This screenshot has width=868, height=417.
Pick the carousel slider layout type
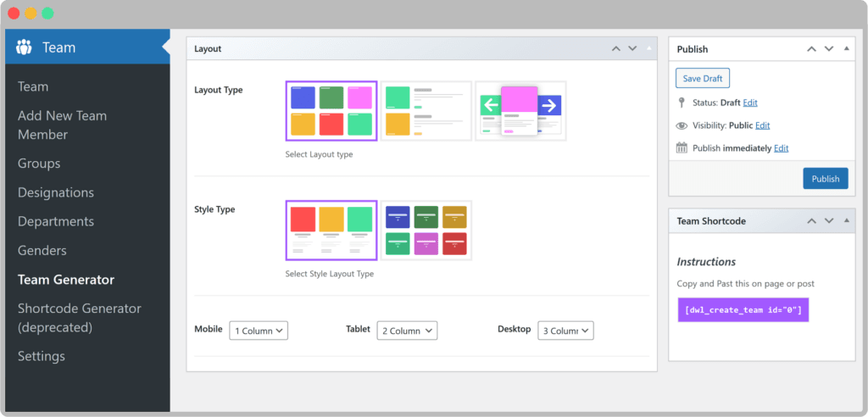(520, 111)
